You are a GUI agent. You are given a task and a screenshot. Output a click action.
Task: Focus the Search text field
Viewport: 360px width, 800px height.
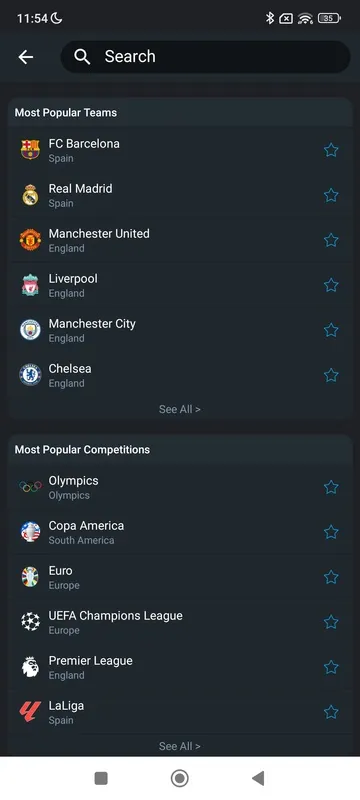pos(205,57)
